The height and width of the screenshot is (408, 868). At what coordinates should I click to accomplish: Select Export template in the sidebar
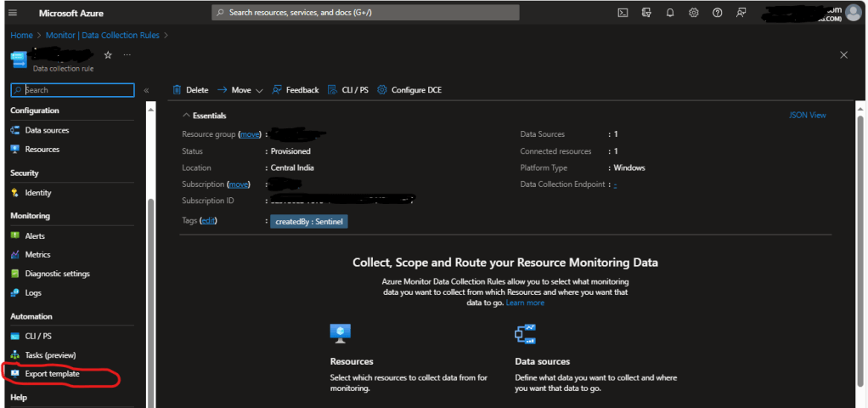pyautogui.click(x=52, y=374)
